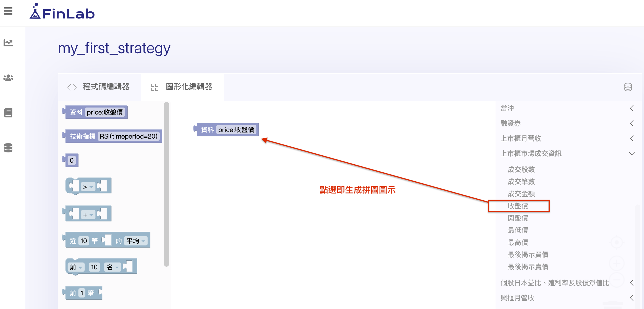Select 收盤價 in the data list
This screenshot has width=644, height=309.
click(518, 206)
